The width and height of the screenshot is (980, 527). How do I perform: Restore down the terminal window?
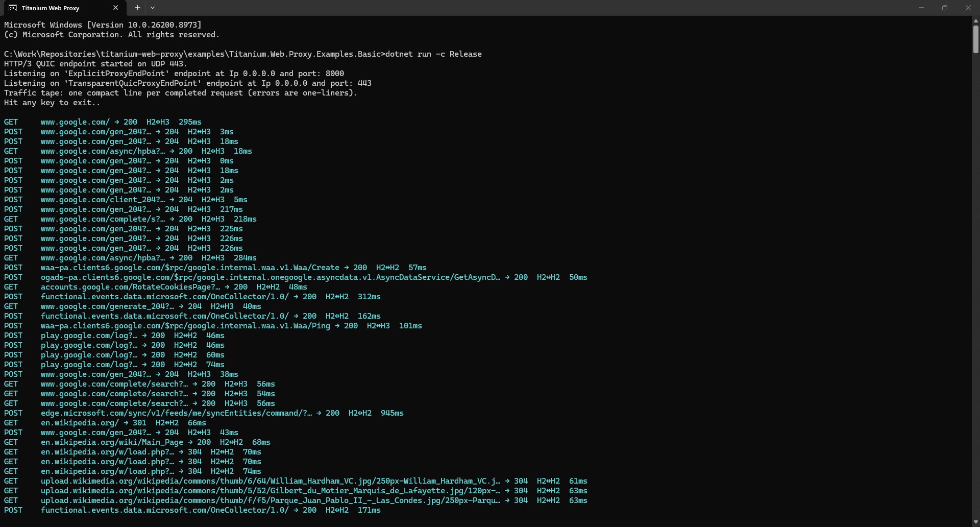pos(945,8)
